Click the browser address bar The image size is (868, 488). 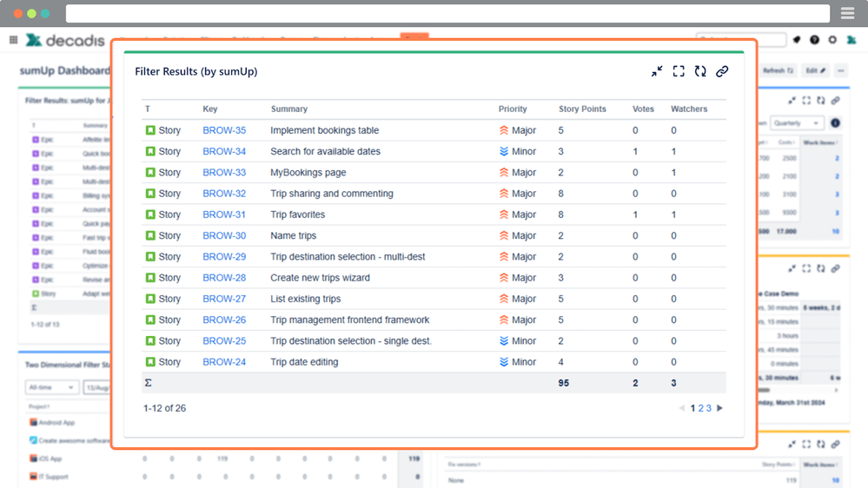point(447,13)
